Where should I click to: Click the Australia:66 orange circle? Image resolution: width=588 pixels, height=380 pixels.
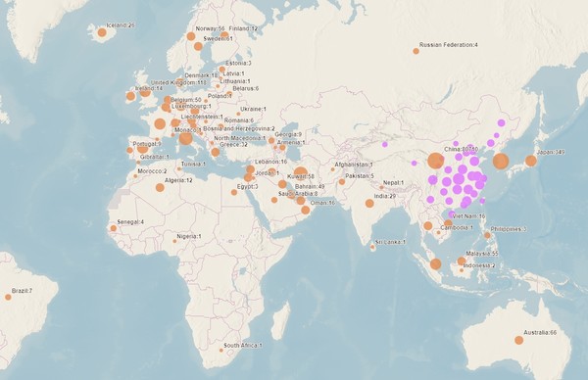519,340
